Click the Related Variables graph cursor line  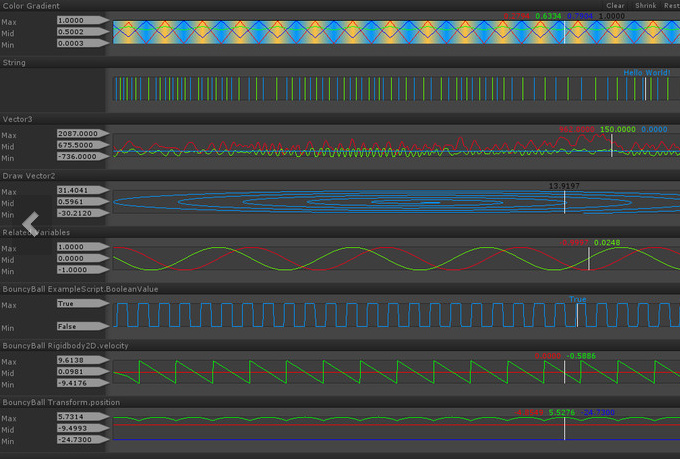tap(588, 259)
